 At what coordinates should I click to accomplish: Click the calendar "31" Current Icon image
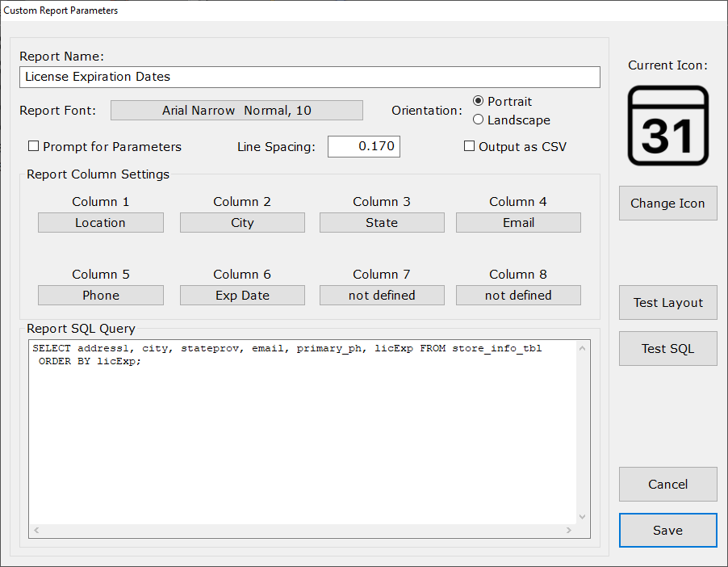point(667,126)
